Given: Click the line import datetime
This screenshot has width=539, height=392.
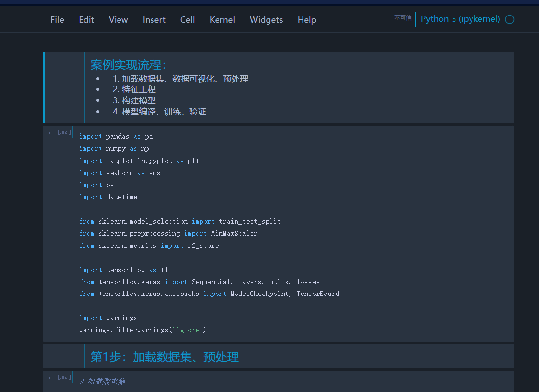Looking at the screenshot, I should point(108,197).
